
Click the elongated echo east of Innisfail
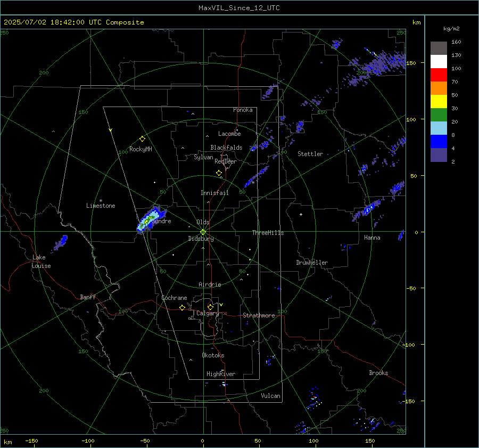[256, 177]
